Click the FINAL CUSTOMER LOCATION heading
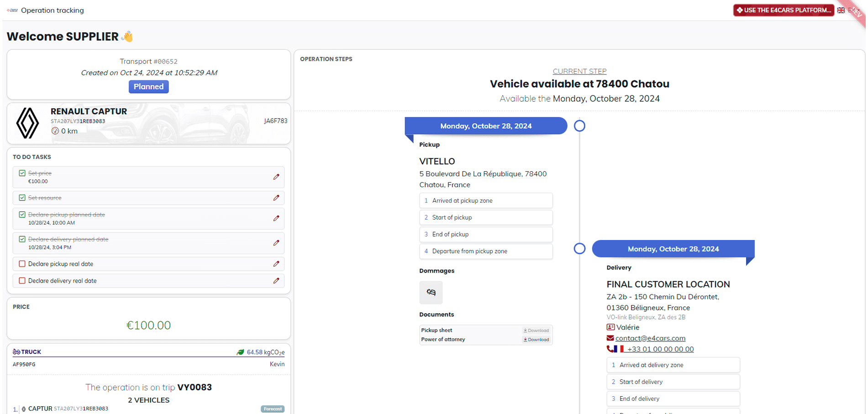 tap(668, 284)
